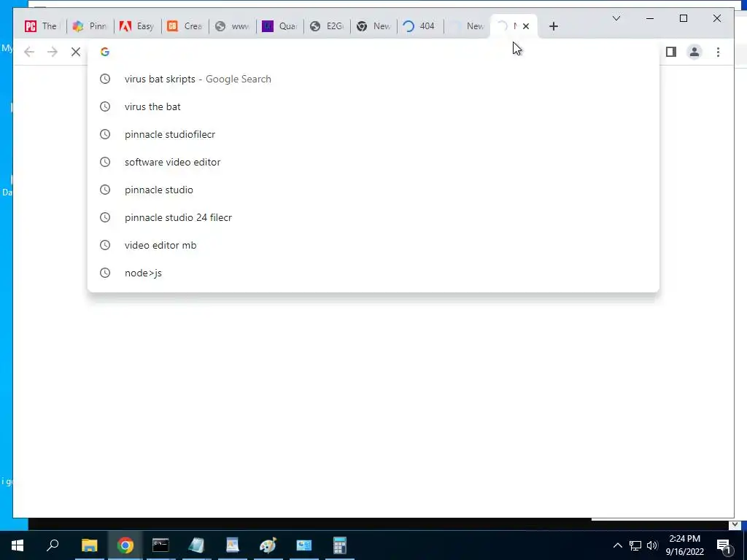Switch to the 'www' tab
The height and width of the screenshot is (560, 747).
(232, 26)
